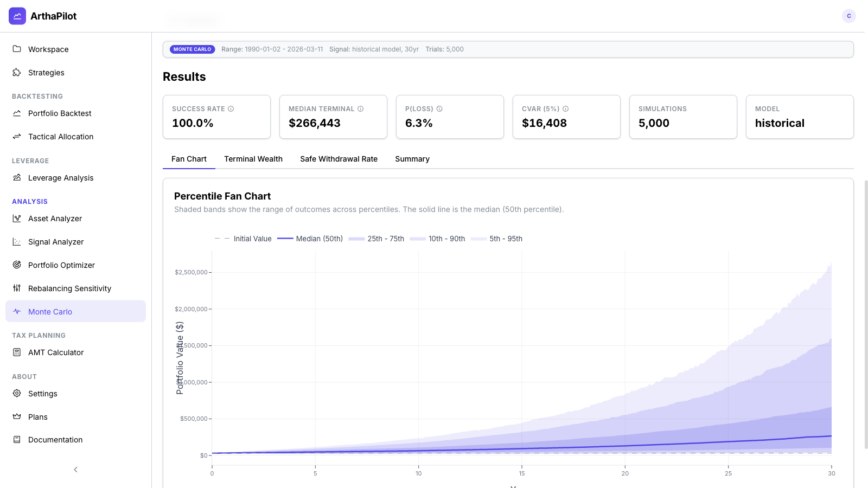Click the Portfolio Optimizer target icon
Image resolution: width=868 pixels, height=488 pixels.
[17, 265]
